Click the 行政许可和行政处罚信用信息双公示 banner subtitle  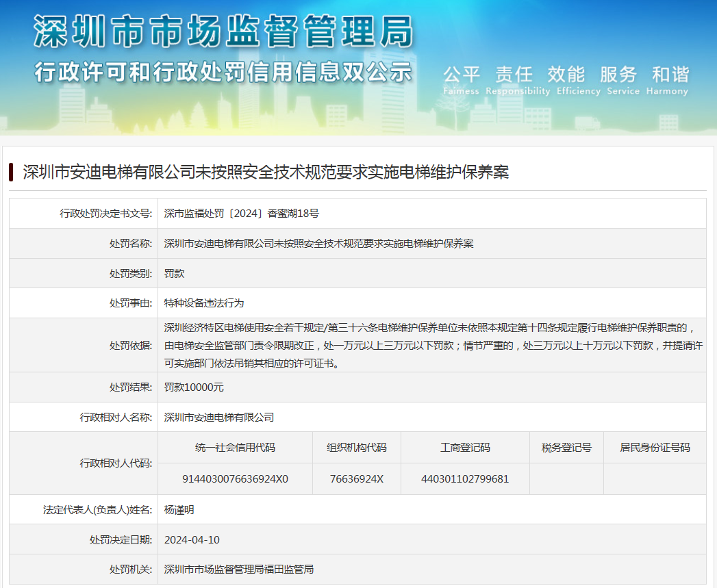224,71
